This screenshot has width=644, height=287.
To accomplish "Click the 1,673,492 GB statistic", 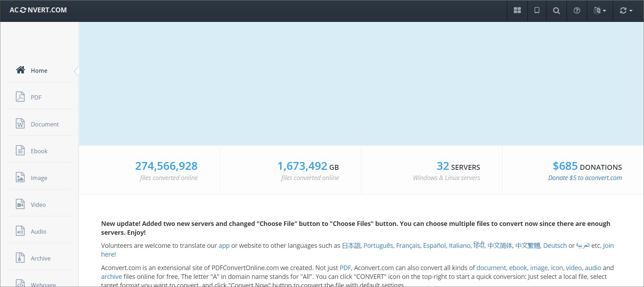I will (x=308, y=166).
